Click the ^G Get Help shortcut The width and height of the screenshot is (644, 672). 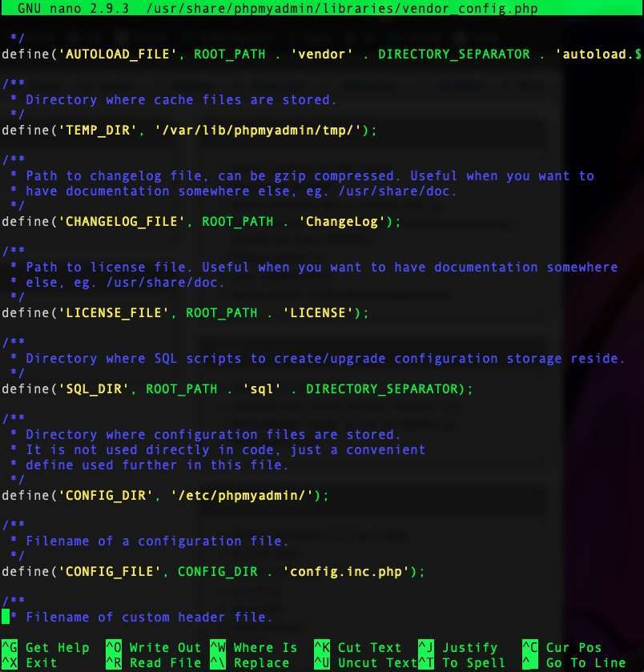pos(46,647)
